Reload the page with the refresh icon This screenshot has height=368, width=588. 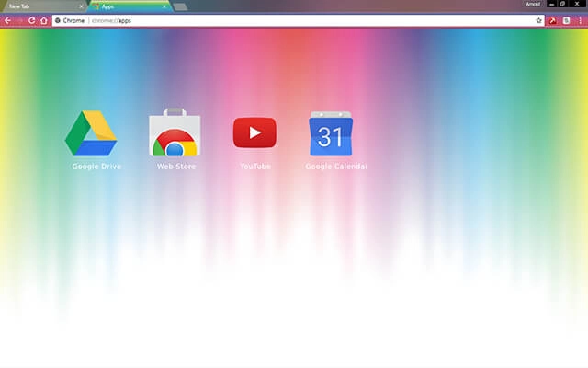32,20
